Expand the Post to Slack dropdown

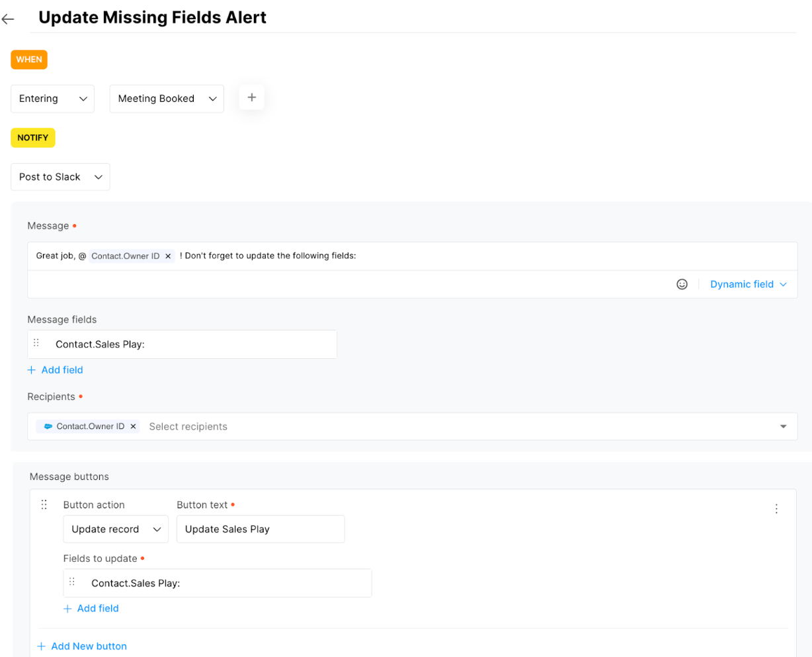(60, 177)
